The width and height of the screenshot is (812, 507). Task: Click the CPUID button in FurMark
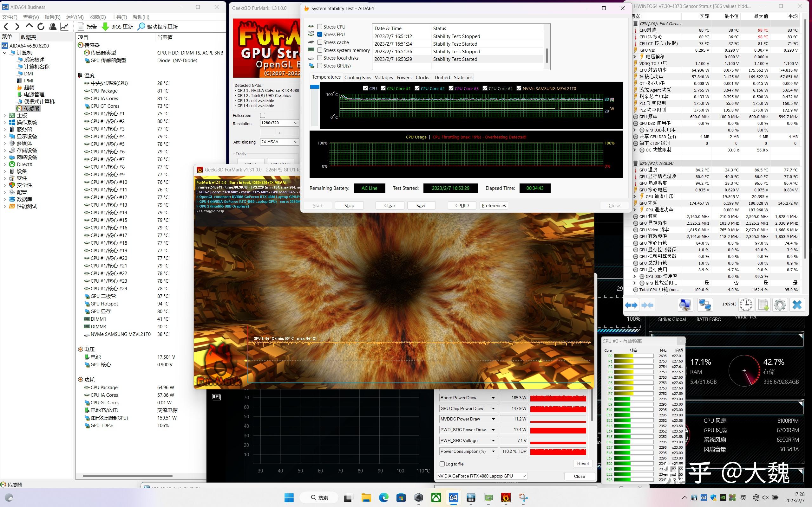tap(462, 206)
